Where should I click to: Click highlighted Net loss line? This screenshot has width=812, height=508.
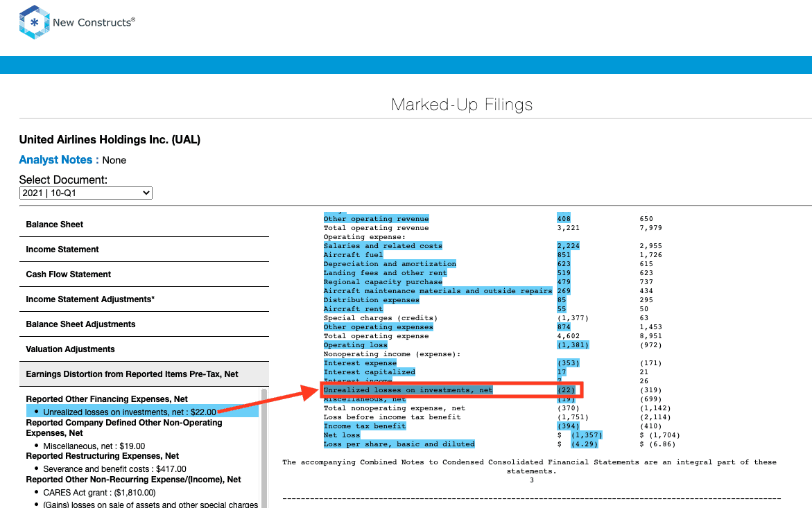click(342, 435)
